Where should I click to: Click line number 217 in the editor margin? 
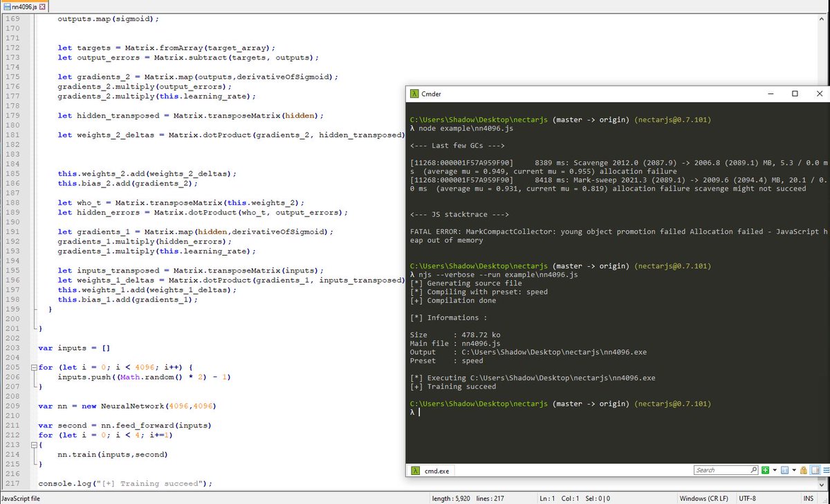[12, 483]
